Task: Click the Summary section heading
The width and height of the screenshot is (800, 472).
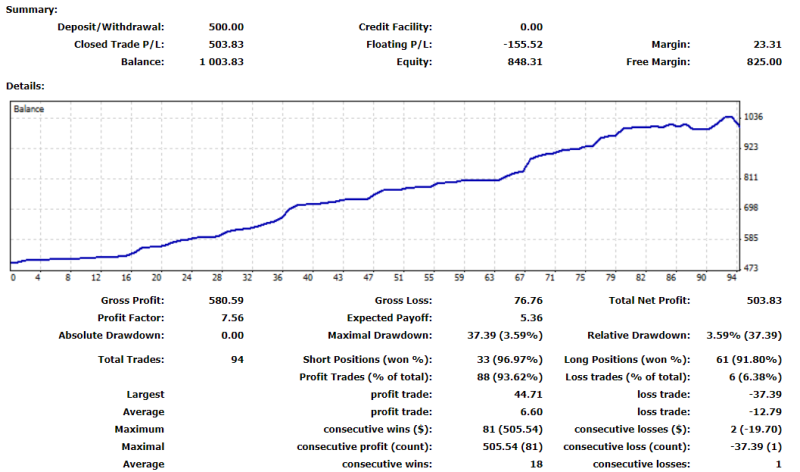Action: pyautogui.click(x=32, y=9)
